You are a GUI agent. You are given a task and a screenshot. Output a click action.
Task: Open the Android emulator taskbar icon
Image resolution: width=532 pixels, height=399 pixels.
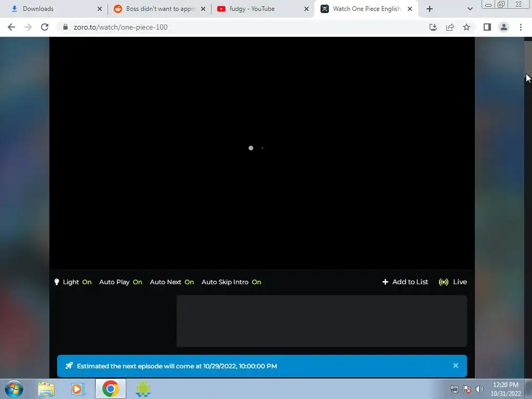click(x=143, y=389)
